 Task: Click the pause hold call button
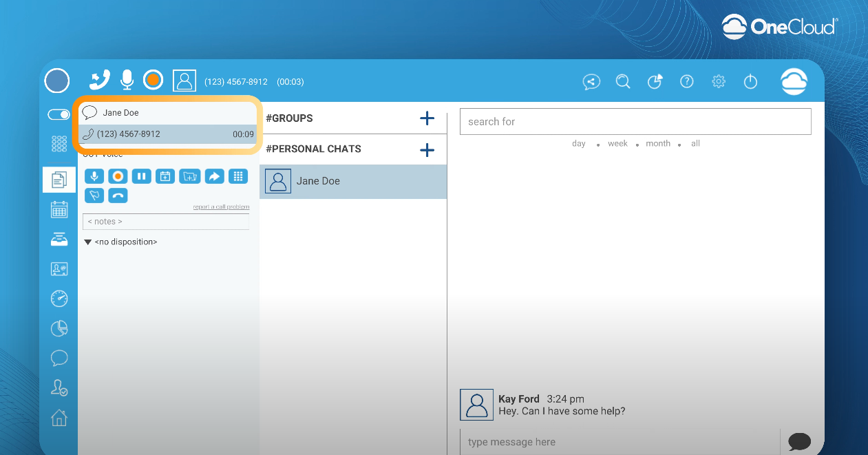pyautogui.click(x=141, y=177)
